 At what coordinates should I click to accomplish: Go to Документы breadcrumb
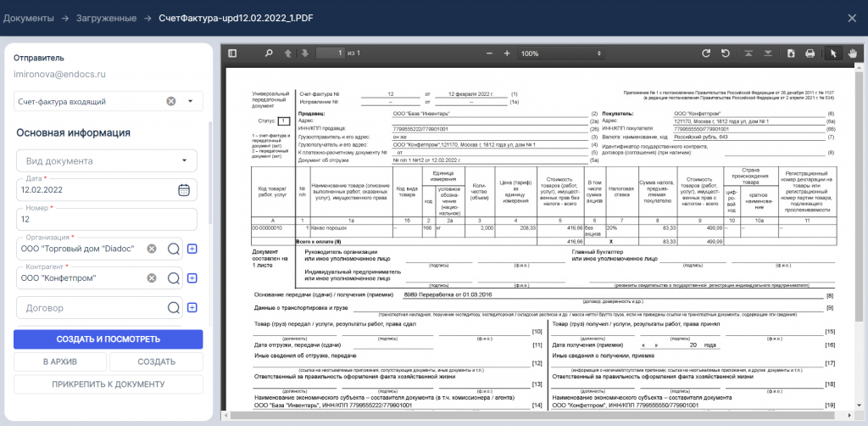tap(28, 19)
